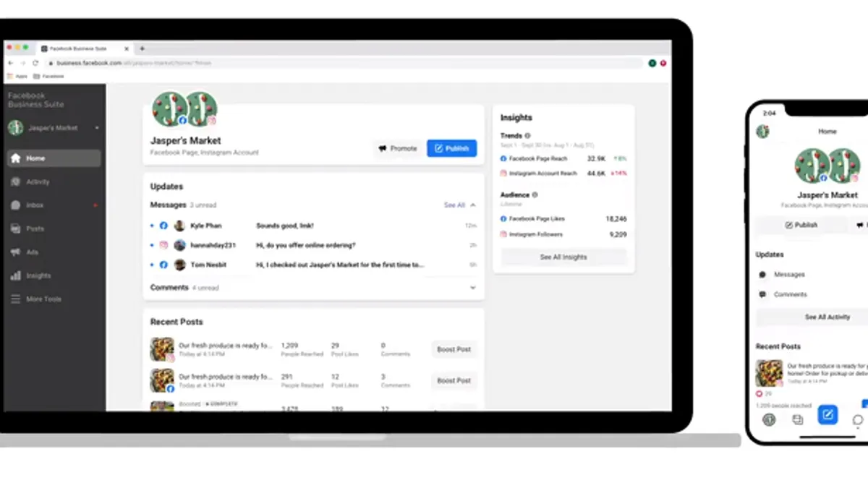Click the Insights bar chart icon

[x=15, y=275]
